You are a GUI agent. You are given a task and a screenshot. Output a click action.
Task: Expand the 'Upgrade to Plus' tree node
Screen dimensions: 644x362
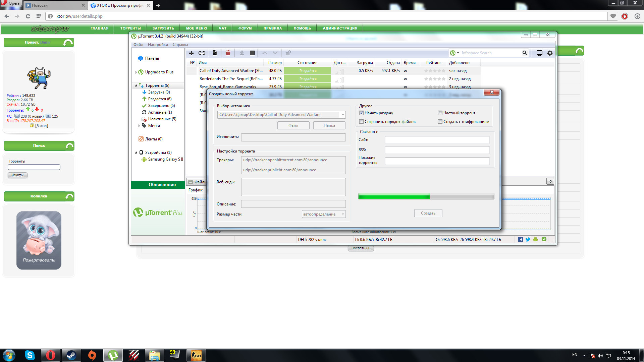tap(136, 72)
